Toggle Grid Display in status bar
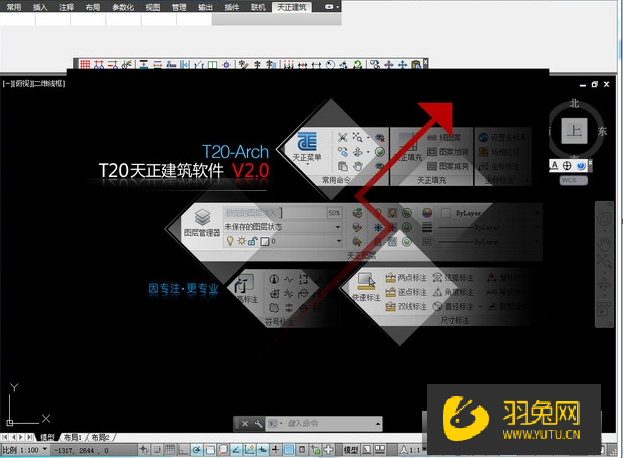The height and width of the screenshot is (458, 623). coord(170,450)
